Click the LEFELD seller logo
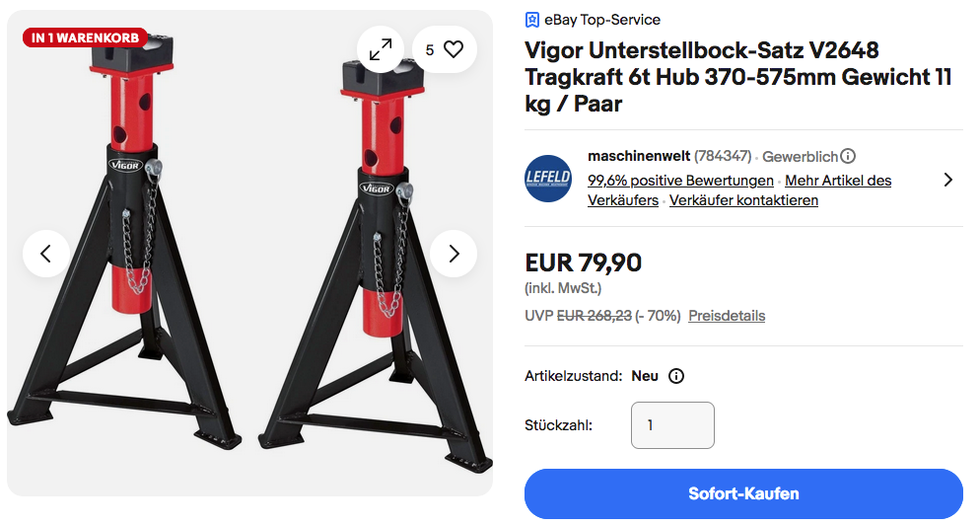 coord(548,179)
